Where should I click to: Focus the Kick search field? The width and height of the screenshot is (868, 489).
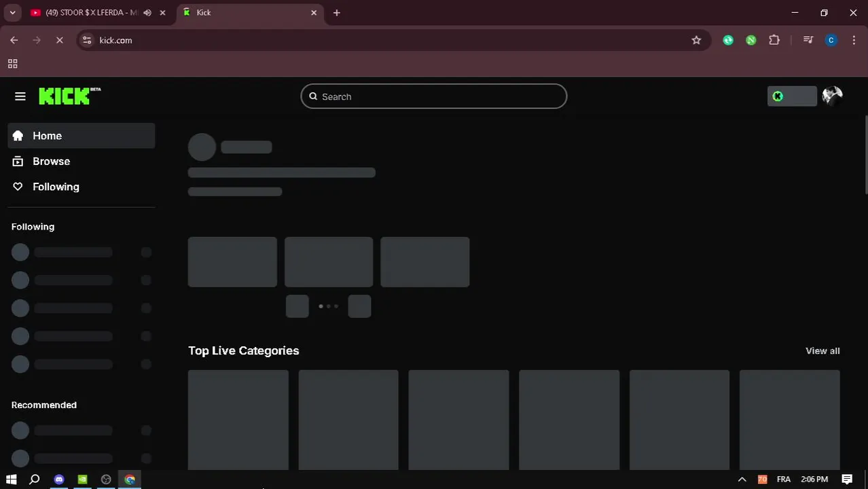[x=434, y=96]
